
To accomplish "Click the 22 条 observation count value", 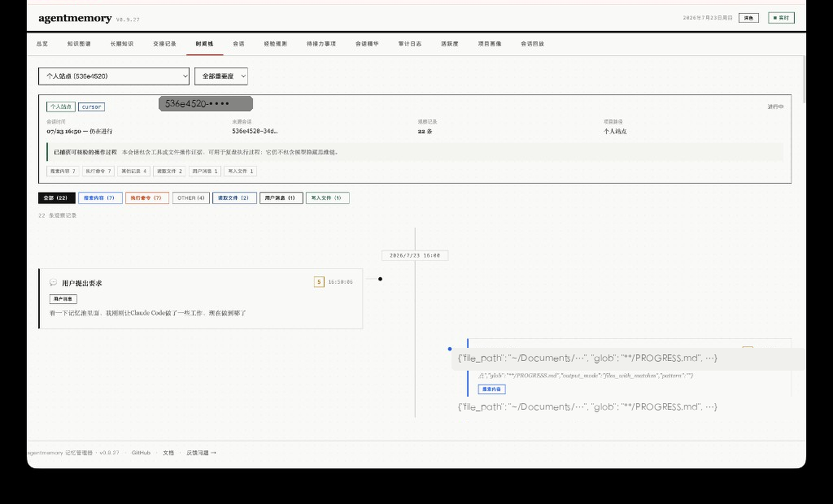I will (x=425, y=131).
